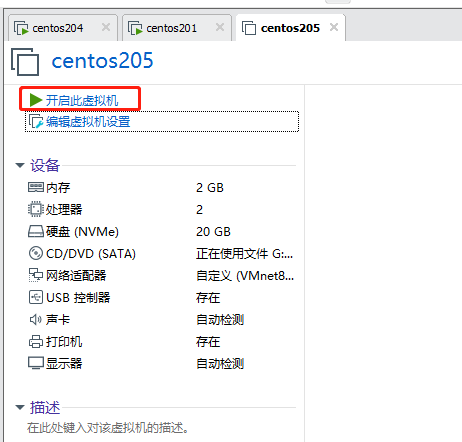Click the description field 在此处键入对该虚拟机的描述
This screenshot has height=442, width=462.
[x=108, y=428]
